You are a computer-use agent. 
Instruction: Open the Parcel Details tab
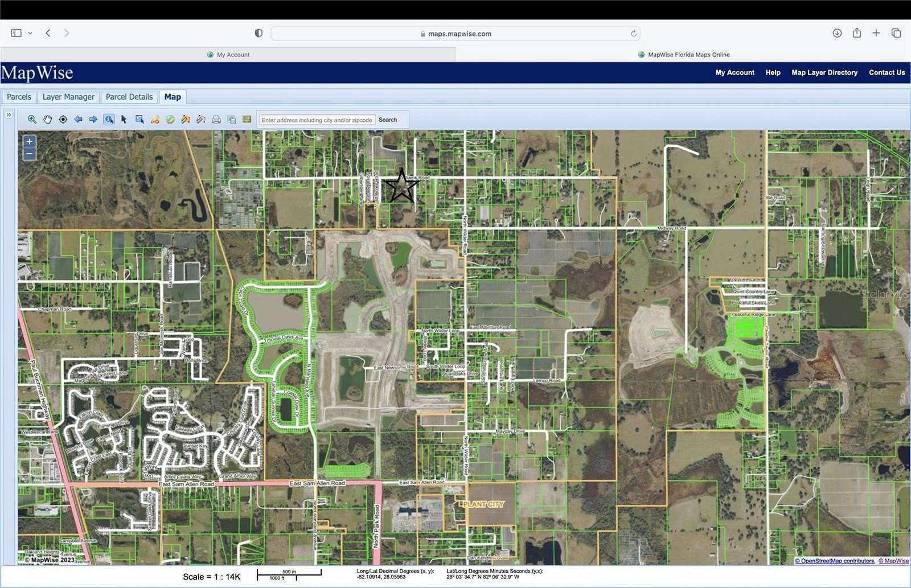(129, 97)
